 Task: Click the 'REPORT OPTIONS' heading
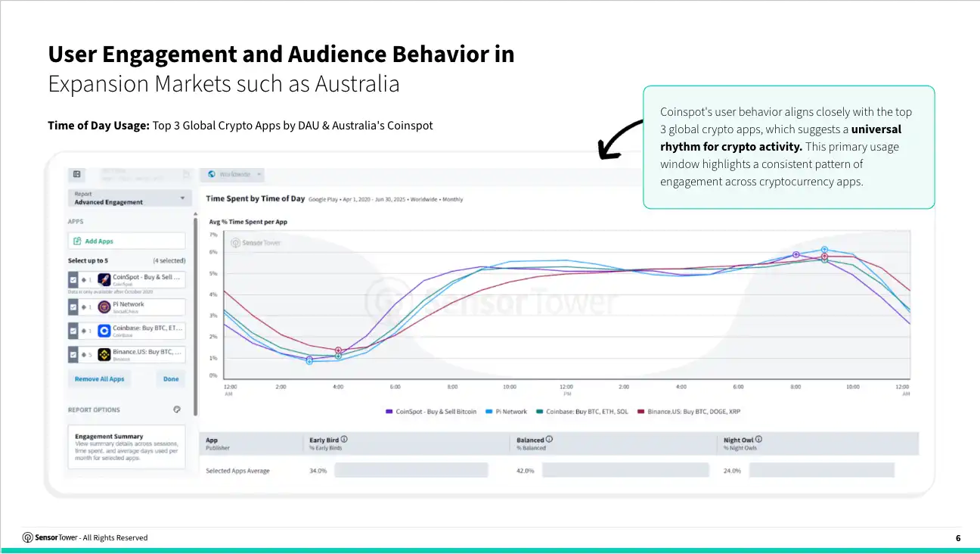(x=94, y=409)
